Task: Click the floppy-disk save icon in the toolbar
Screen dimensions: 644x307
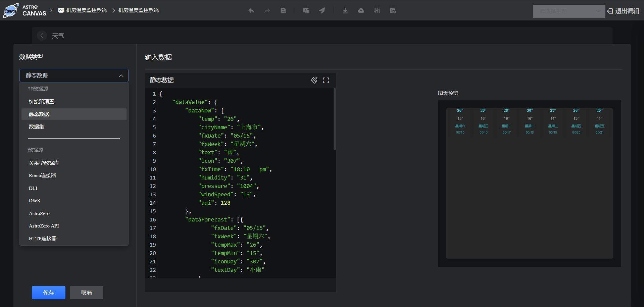Action: point(283,11)
